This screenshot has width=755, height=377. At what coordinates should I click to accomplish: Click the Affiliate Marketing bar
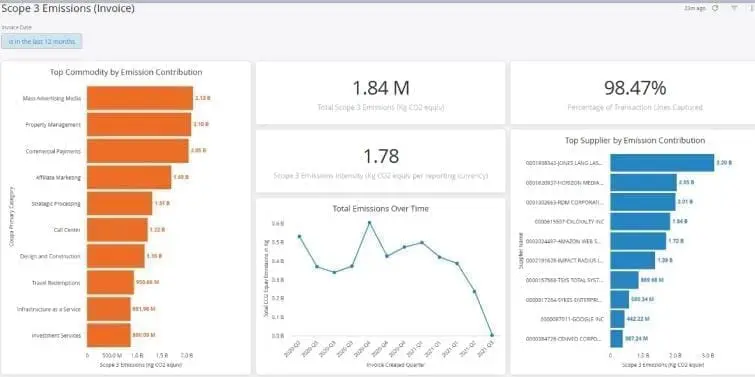click(129, 177)
